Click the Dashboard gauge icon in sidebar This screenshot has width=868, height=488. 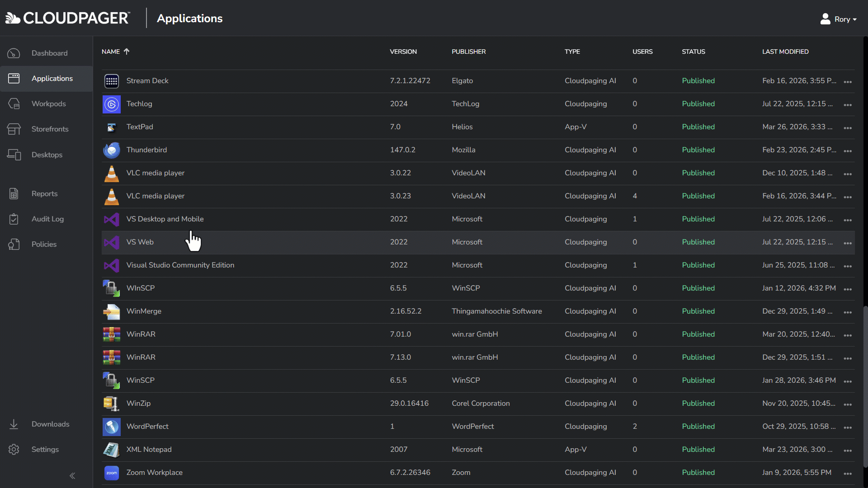click(14, 53)
